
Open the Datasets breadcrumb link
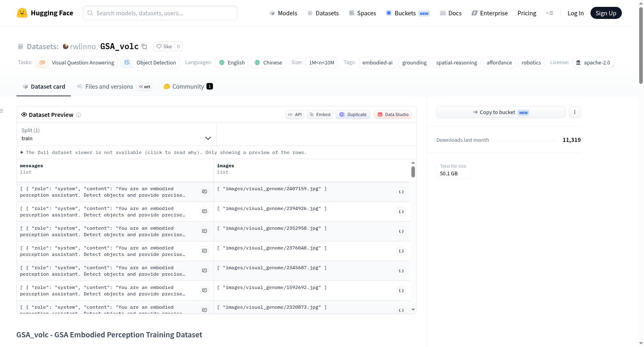pos(43,46)
